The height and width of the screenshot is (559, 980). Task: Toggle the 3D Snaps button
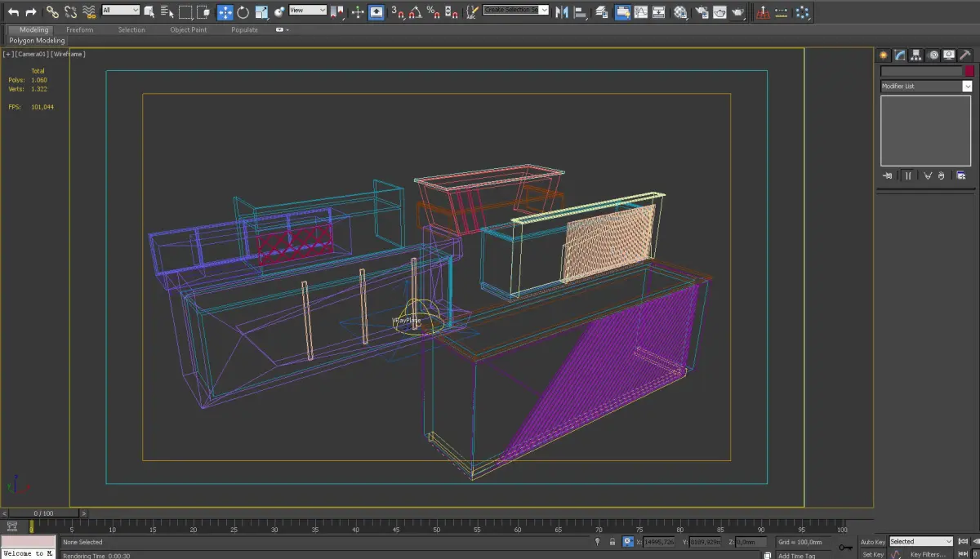pyautogui.click(x=397, y=12)
